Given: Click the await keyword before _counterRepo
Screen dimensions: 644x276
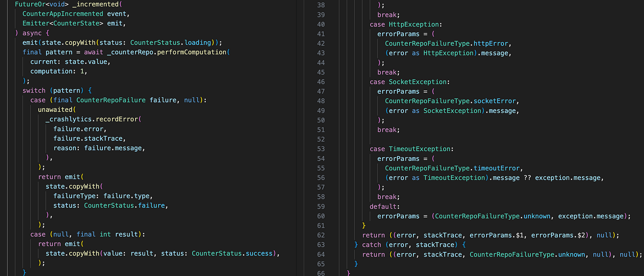Looking at the screenshot, I should point(93,52).
